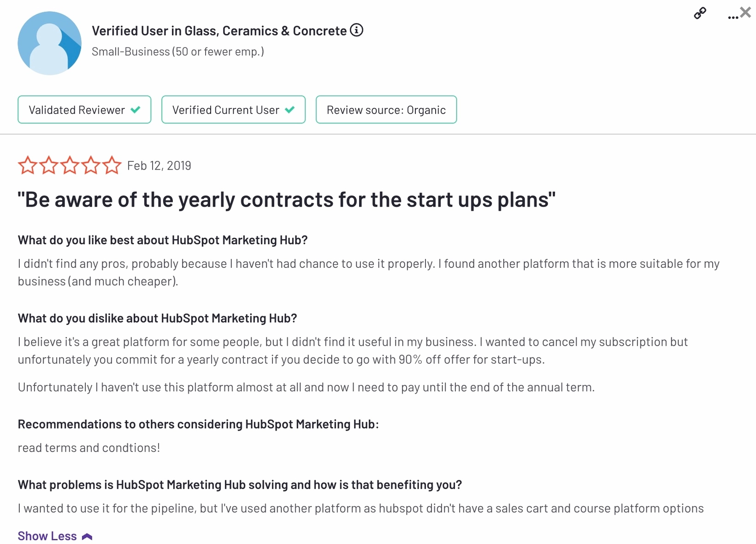Expand the Validated Reviewer checkmark details
Viewport: 756px width, 544px height.
(136, 110)
